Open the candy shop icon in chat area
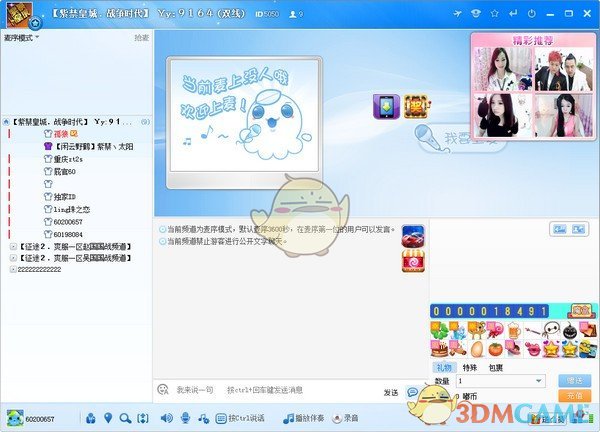Viewport: 600px width, 432px height. [413, 261]
